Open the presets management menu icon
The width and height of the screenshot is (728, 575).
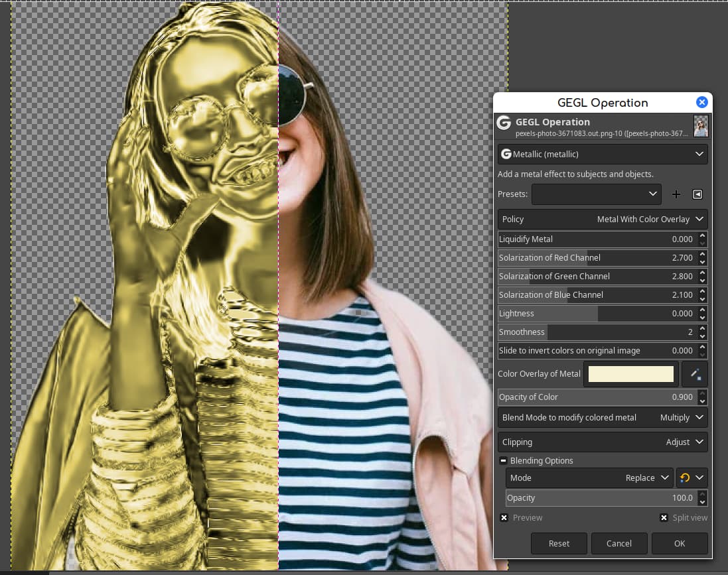(x=697, y=194)
